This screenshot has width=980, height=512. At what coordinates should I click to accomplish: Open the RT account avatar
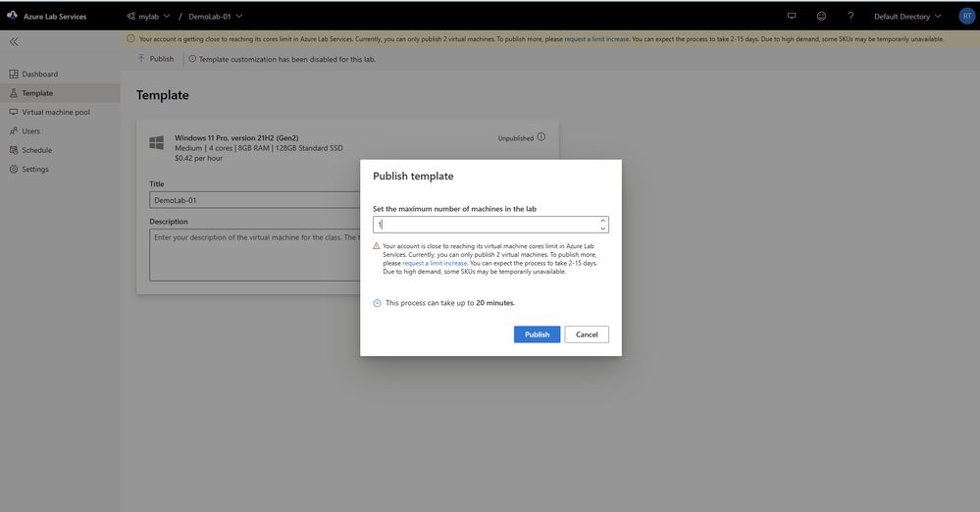coord(967,17)
